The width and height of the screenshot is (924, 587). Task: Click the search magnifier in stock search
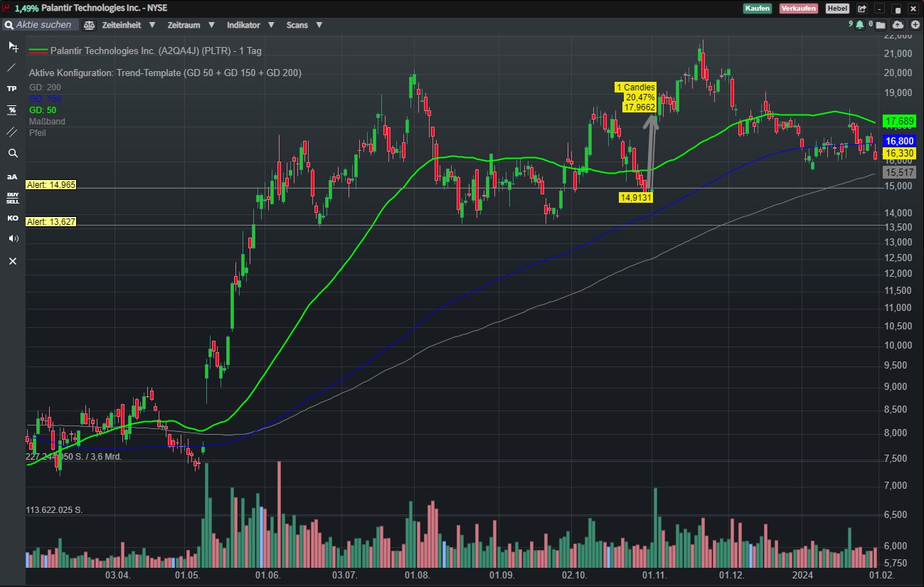point(8,25)
